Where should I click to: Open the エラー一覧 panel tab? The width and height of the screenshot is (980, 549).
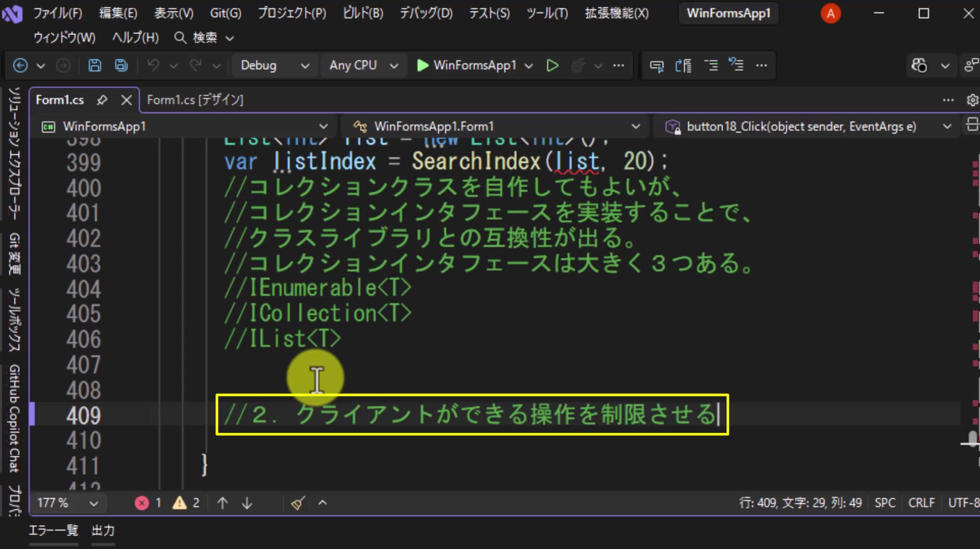54,531
